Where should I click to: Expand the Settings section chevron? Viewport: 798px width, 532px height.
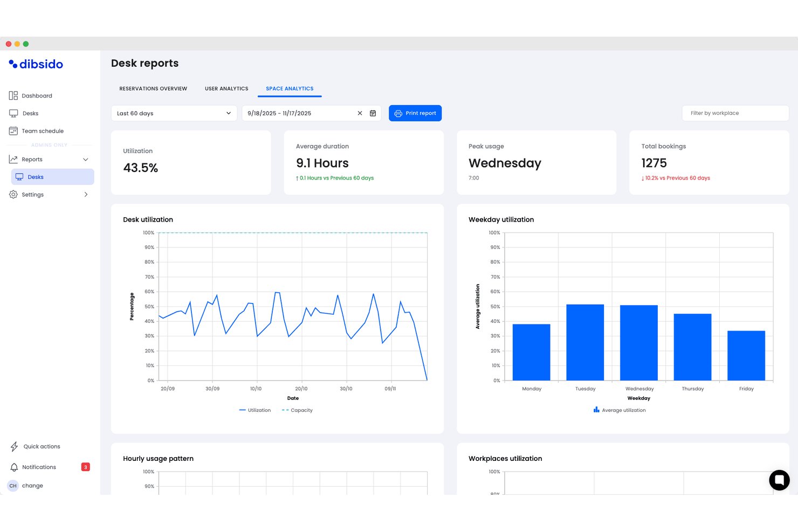coord(86,195)
